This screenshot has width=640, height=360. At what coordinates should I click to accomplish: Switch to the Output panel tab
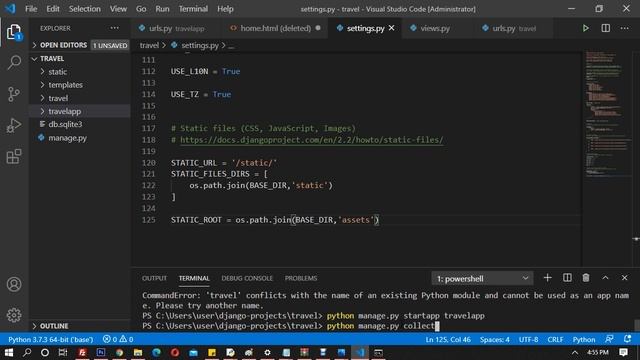[154, 278]
